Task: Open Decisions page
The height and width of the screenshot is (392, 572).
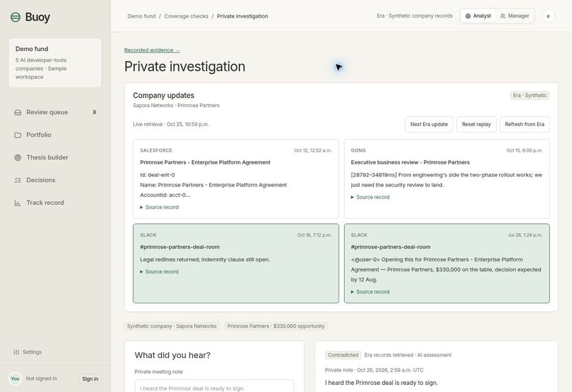Action: point(55,180)
